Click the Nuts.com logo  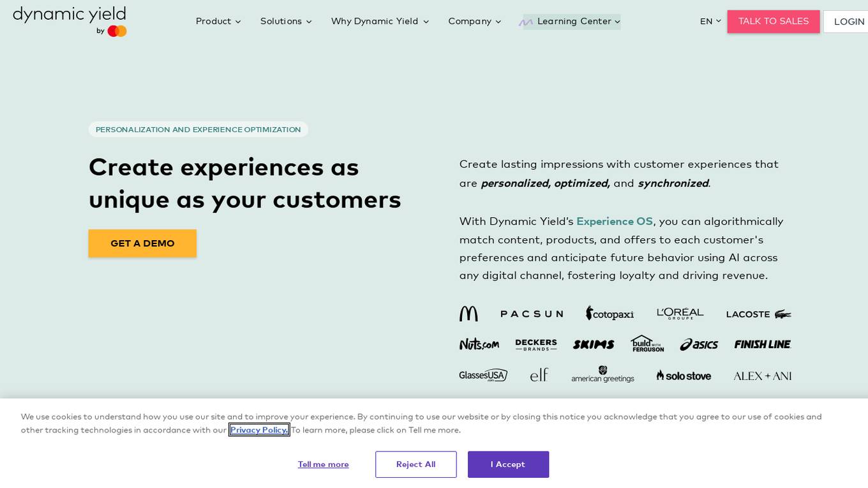tap(479, 344)
